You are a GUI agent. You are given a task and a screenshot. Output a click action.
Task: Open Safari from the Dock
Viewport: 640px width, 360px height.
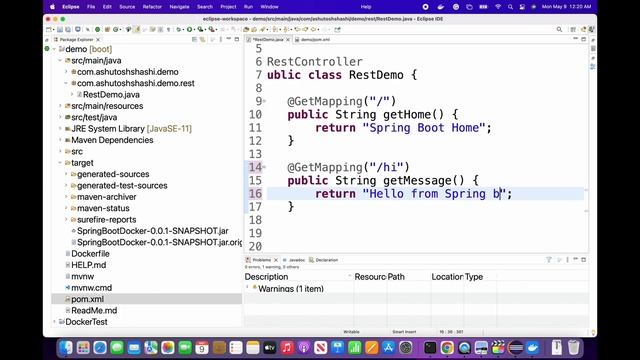coord(100,348)
